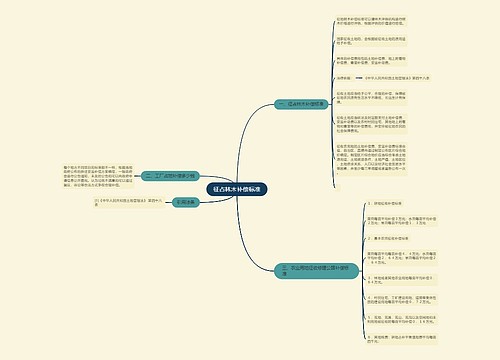Select the branch 一、征占林木补偿标准
Screen dimensions: 500x360
301,104
